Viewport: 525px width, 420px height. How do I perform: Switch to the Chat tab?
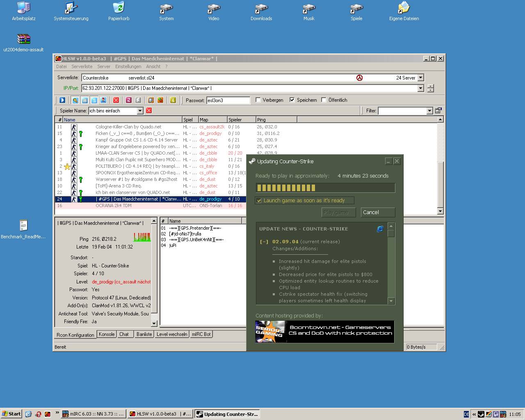[124, 334]
